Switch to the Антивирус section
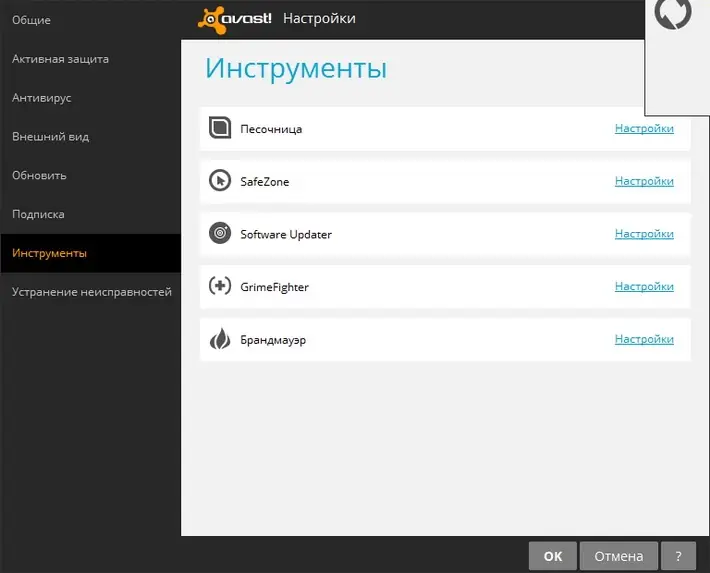This screenshot has width=710, height=573. tap(42, 98)
